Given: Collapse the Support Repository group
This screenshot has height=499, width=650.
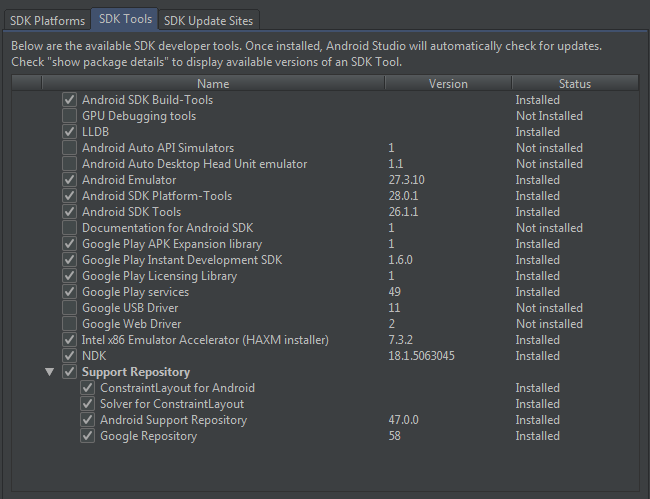Looking at the screenshot, I should [x=50, y=372].
